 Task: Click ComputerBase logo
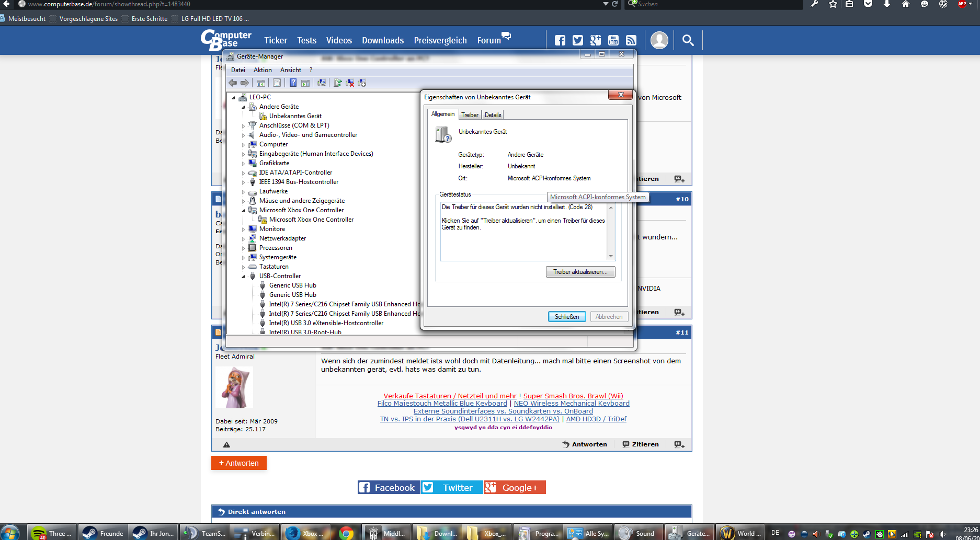pyautogui.click(x=226, y=40)
